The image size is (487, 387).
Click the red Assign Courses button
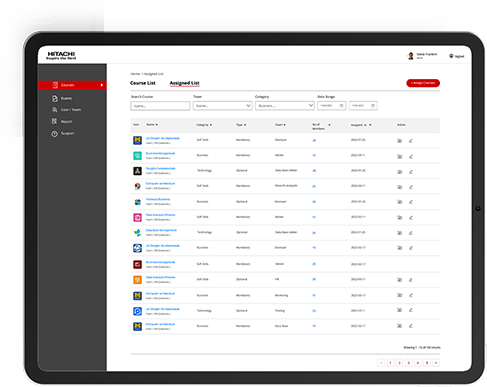[423, 83]
